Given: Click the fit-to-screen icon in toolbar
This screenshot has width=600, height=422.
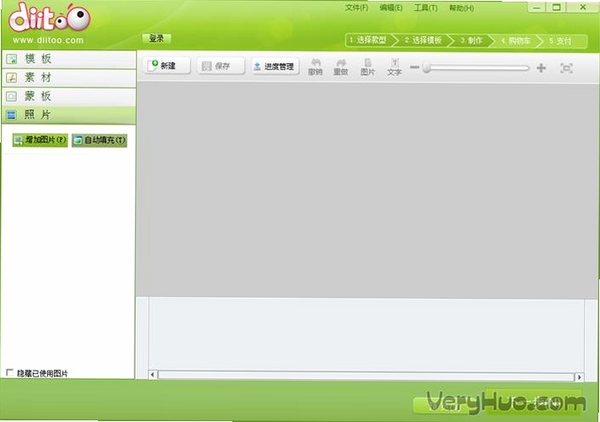Looking at the screenshot, I should (x=566, y=68).
